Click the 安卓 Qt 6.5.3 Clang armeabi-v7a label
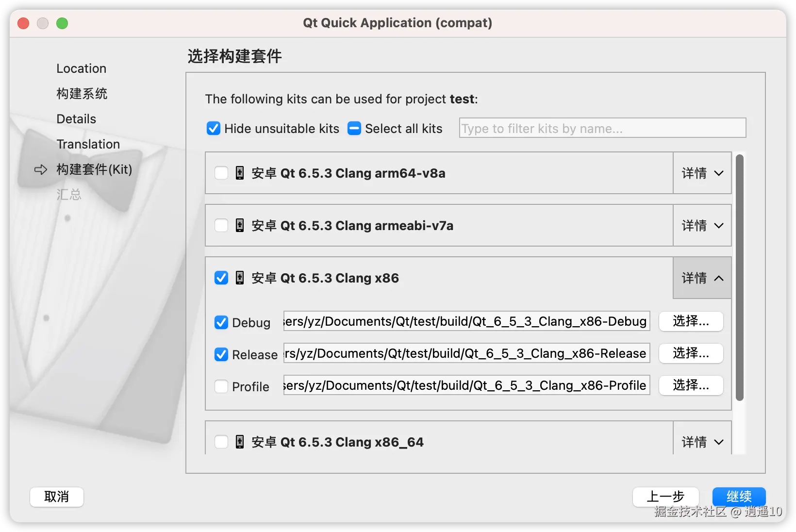 pos(352,226)
